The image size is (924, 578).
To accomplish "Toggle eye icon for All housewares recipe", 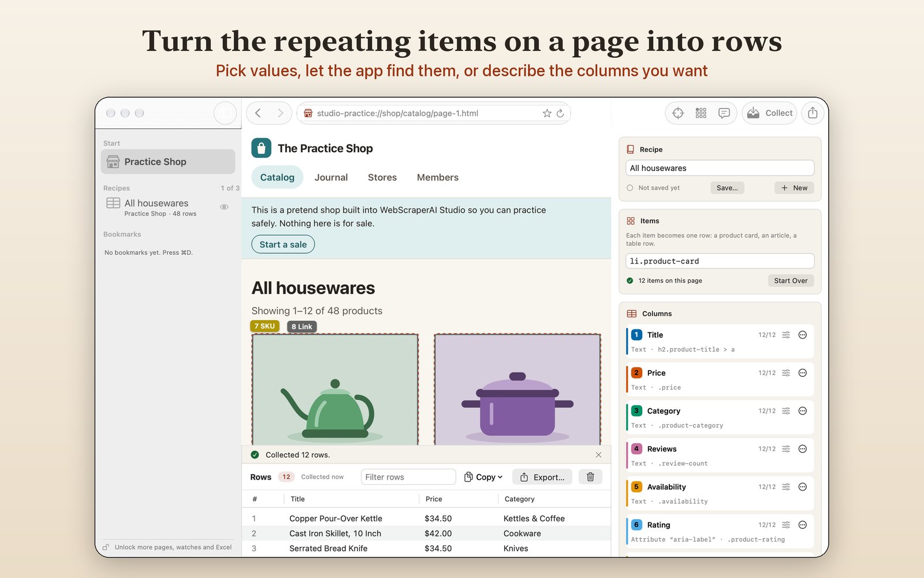I will click(x=224, y=207).
